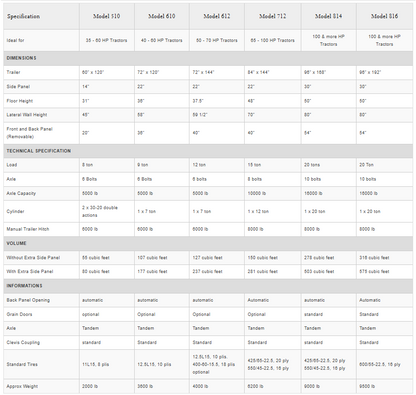
Task: Click the Standard Tires row label
Action: pos(22,364)
